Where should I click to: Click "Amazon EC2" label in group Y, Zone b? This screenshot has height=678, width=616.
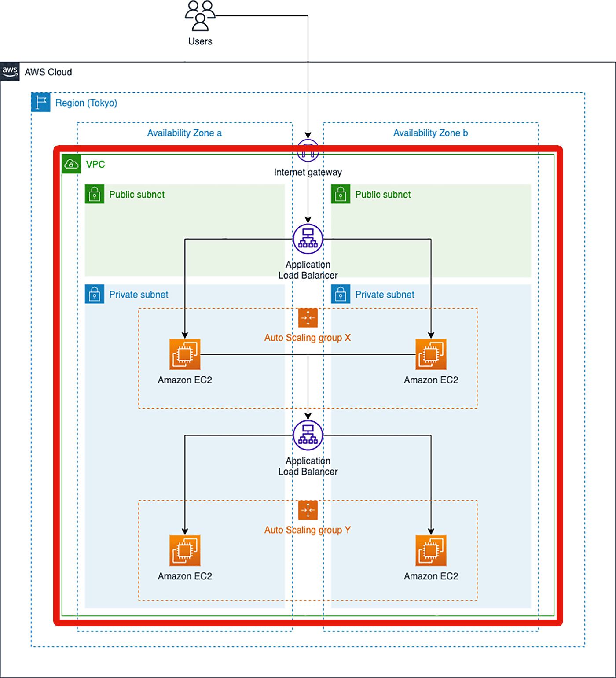pyautogui.click(x=431, y=576)
